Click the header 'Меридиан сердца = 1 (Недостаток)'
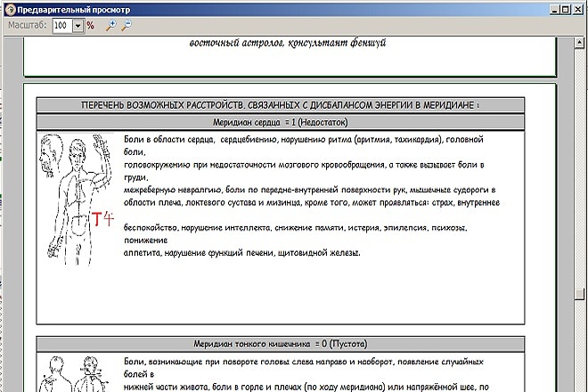This screenshot has height=392, width=588. click(280, 122)
